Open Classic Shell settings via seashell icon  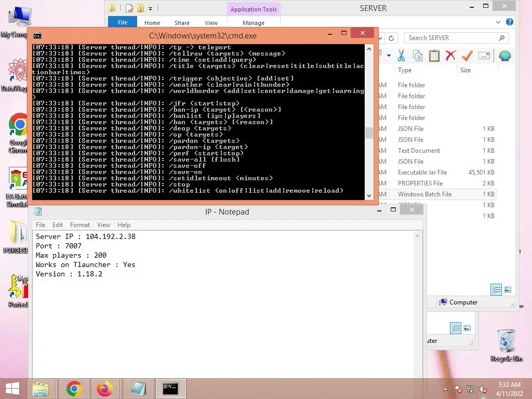pyautogui.click(x=505, y=56)
